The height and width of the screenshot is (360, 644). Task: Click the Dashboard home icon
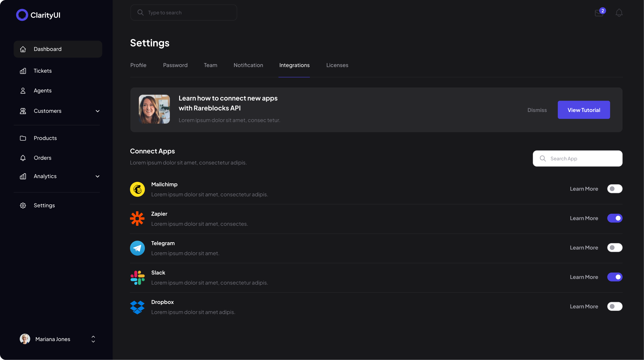click(23, 49)
